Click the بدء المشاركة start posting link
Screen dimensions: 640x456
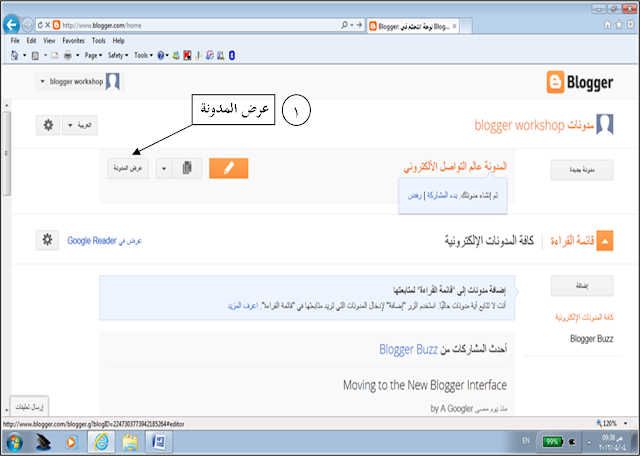(442, 196)
